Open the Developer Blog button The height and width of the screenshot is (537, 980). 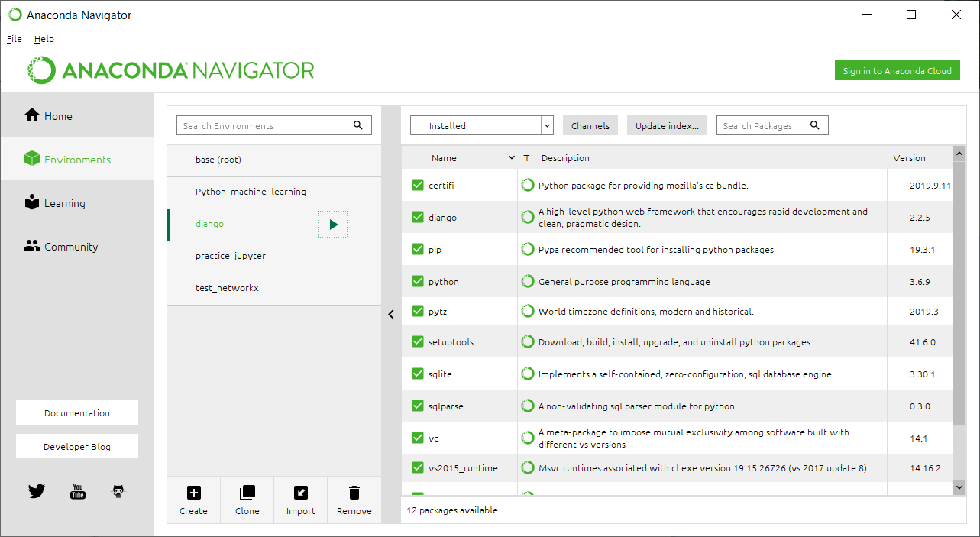[x=77, y=447]
